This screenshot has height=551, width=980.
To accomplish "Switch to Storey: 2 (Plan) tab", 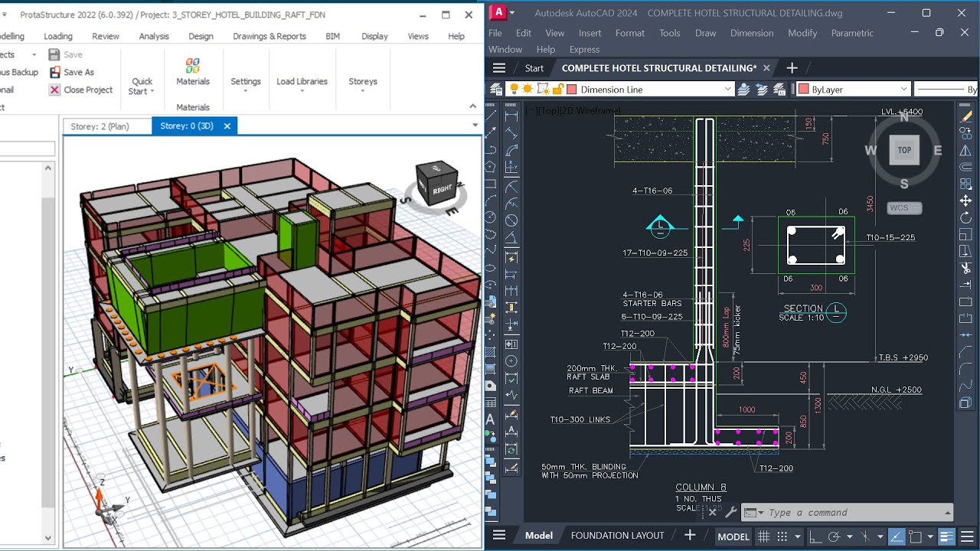I will (x=100, y=126).
